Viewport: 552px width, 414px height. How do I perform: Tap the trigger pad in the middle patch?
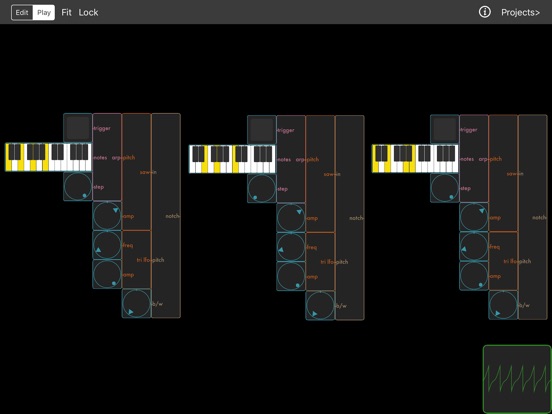pos(262,130)
